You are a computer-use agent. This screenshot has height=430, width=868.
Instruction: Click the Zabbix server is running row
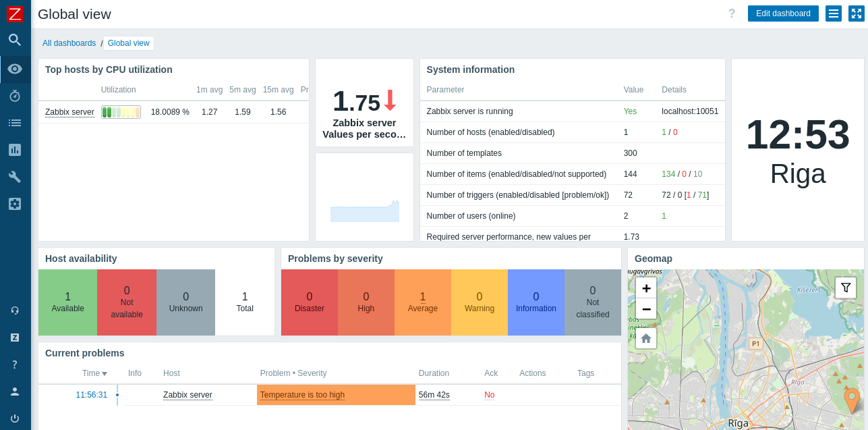pos(573,111)
